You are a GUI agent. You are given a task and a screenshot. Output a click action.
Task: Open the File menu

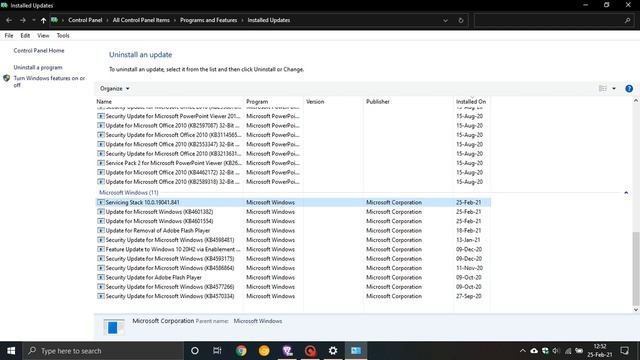click(9, 36)
